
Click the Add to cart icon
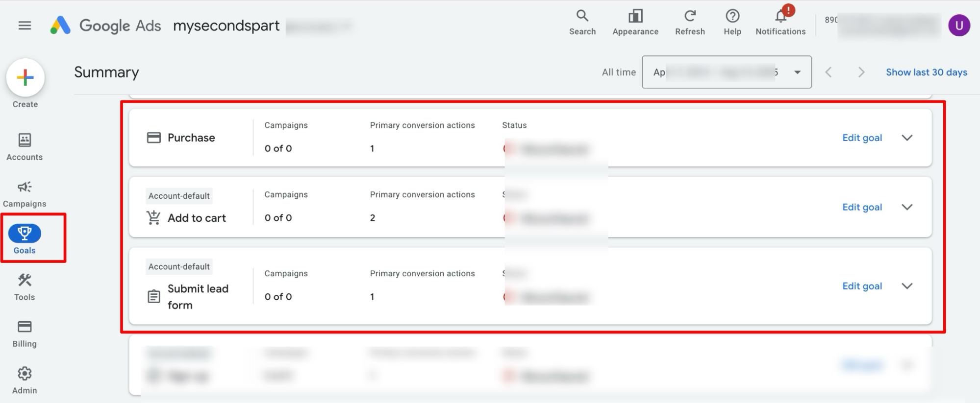pyautogui.click(x=153, y=217)
